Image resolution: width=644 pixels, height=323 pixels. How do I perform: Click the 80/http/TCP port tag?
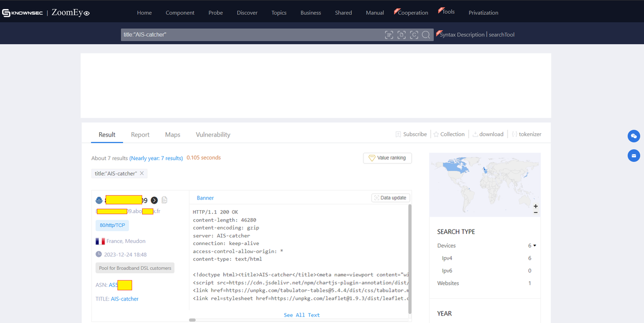coord(112,226)
